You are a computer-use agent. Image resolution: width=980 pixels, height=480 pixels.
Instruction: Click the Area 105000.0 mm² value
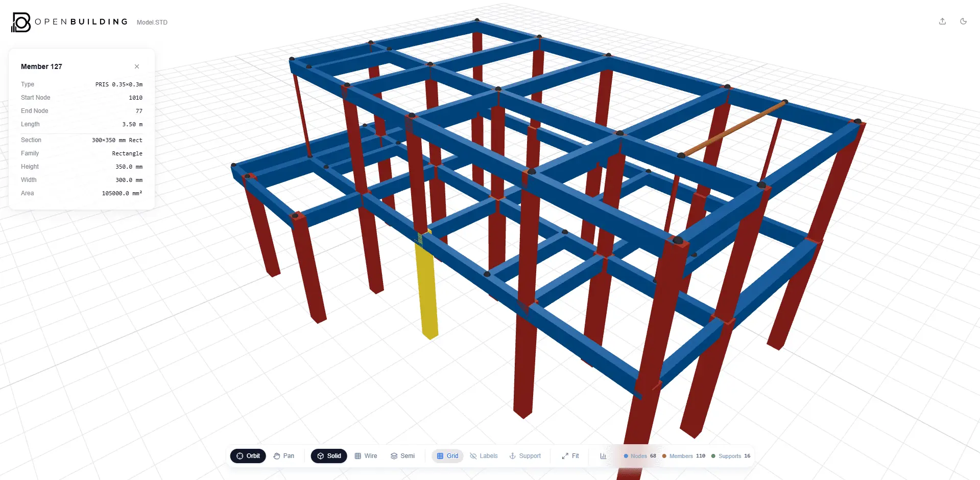click(122, 193)
